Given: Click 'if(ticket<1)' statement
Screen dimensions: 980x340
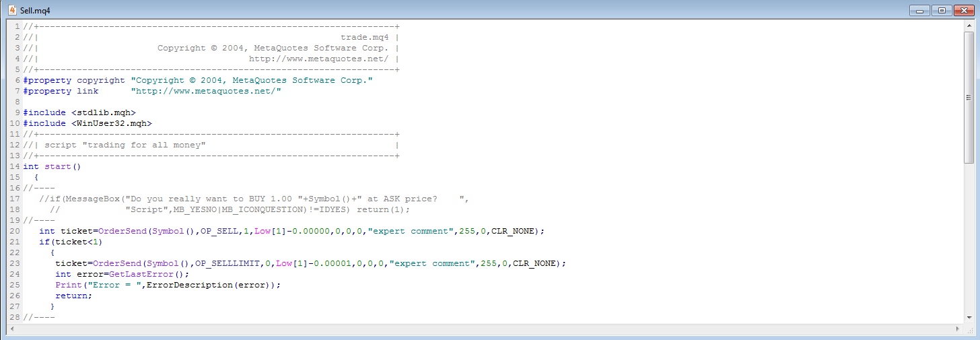Looking at the screenshot, I should [71, 242].
